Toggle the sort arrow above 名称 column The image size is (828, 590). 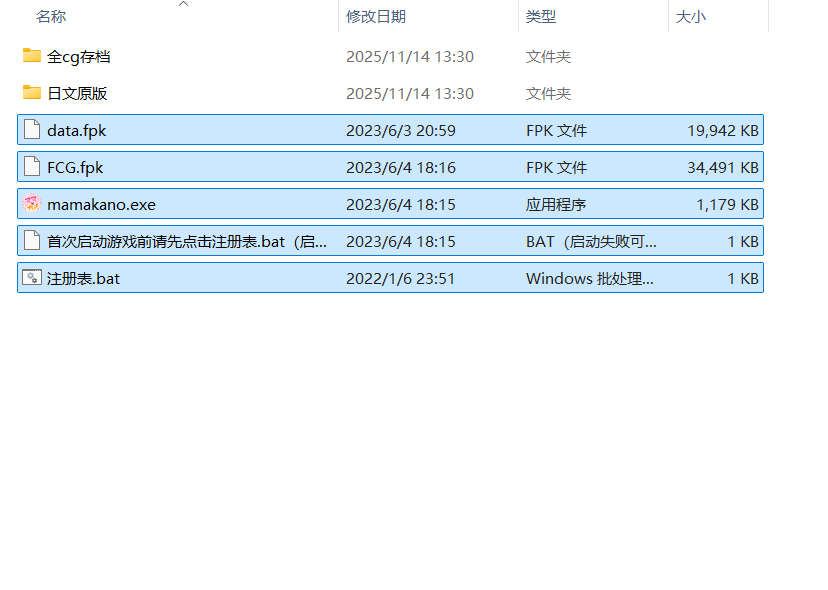183,4
